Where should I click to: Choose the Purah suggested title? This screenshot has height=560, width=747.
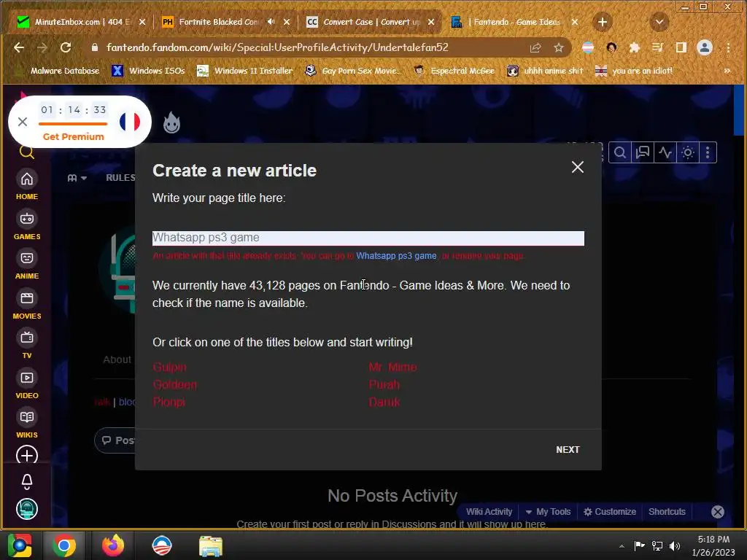point(384,385)
